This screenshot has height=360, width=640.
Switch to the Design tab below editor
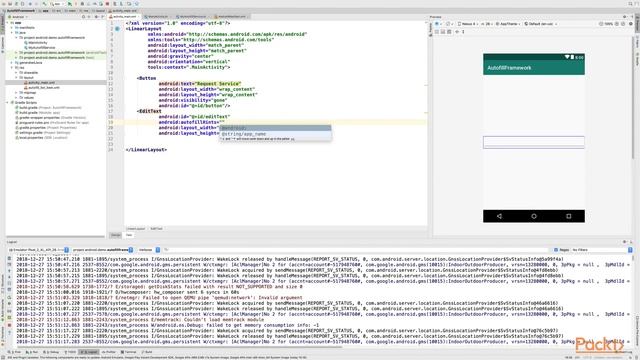[x=116, y=235]
